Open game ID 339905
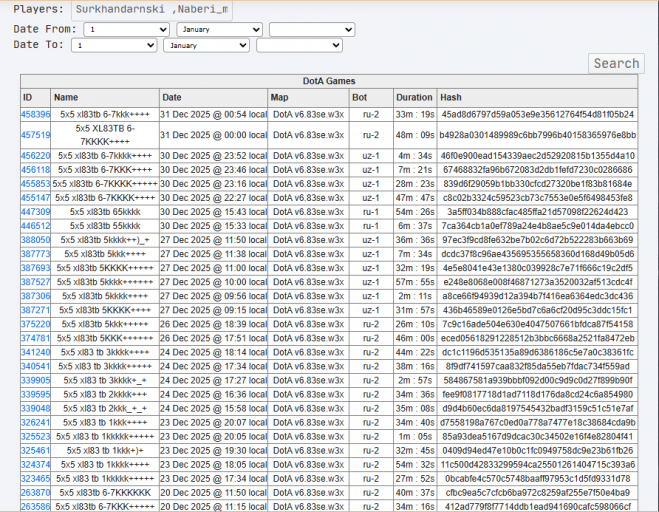Screen dimensions: 659x512 [x=35, y=380]
